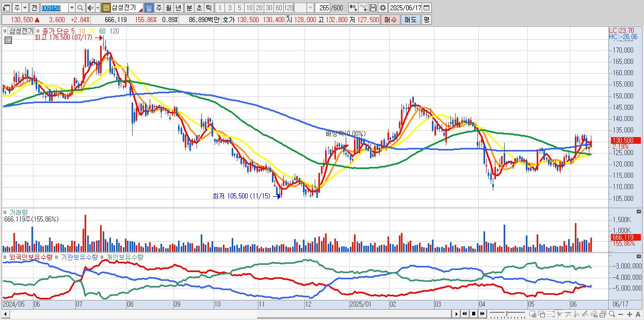This screenshot has width=644, height=320.
Task: Click the 평 button
Action: (426, 20)
